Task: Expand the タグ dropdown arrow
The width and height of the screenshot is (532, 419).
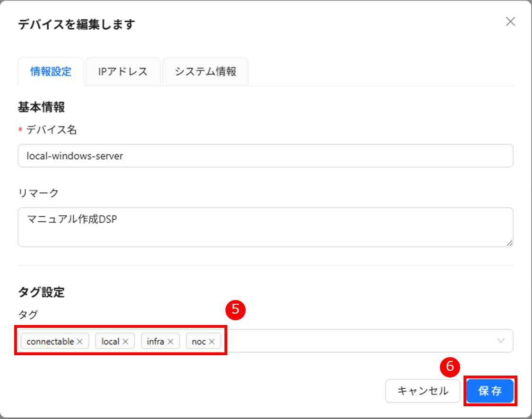Action: point(501,341)
